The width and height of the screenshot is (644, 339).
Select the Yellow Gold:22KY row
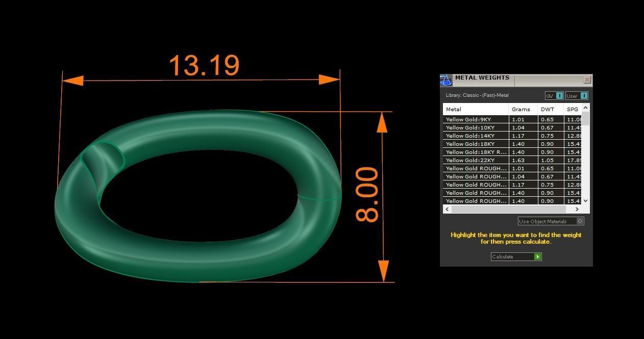pyautogui.click(x=512, y=160)
